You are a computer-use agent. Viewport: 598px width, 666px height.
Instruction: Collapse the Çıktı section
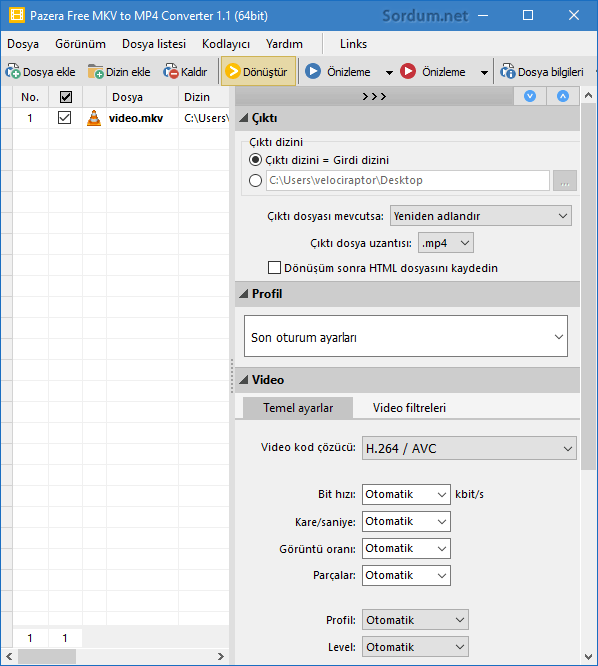pos(243,118)
